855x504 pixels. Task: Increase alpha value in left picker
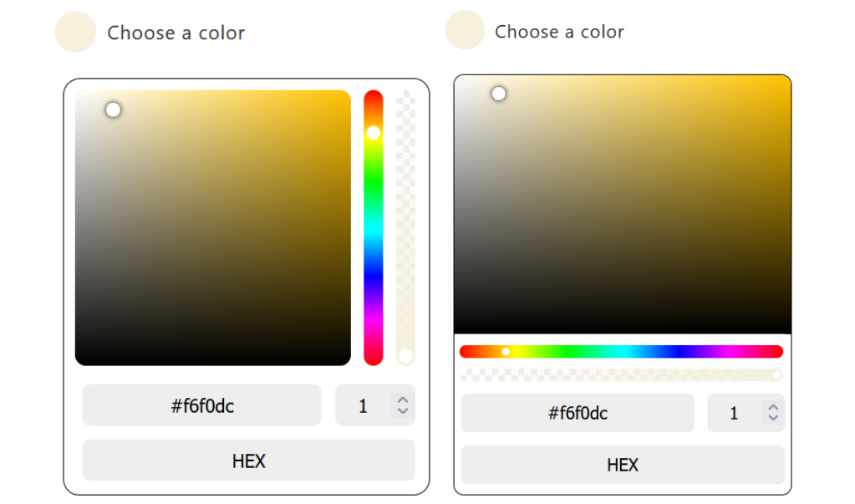pos(403,400)
